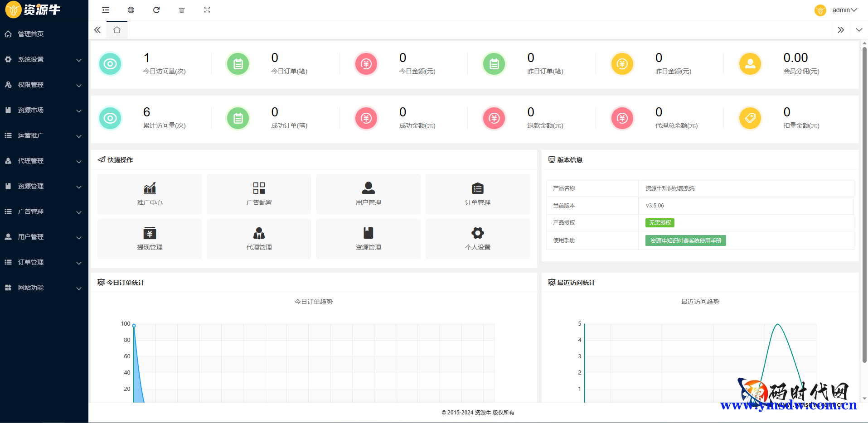The height and width of the screenshot is (423, 868).
Task: Select the home tab
Action: [x=117, y=30]
